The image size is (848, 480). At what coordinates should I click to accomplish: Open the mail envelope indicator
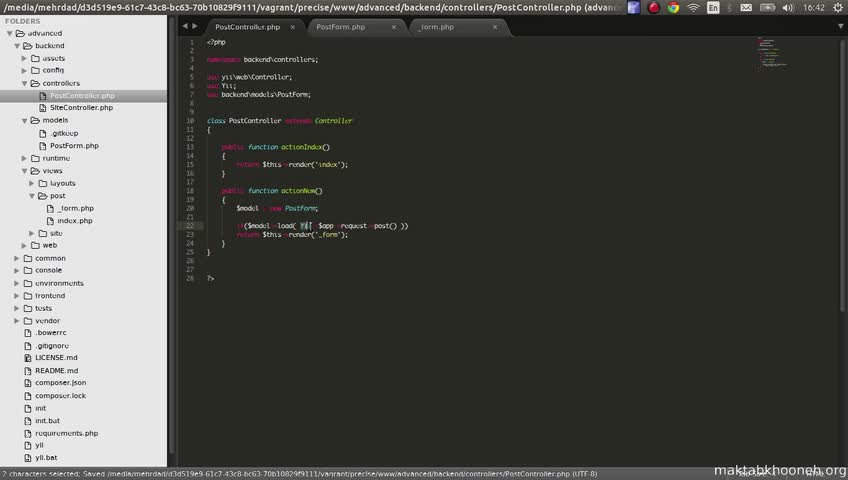coord(746,8)
